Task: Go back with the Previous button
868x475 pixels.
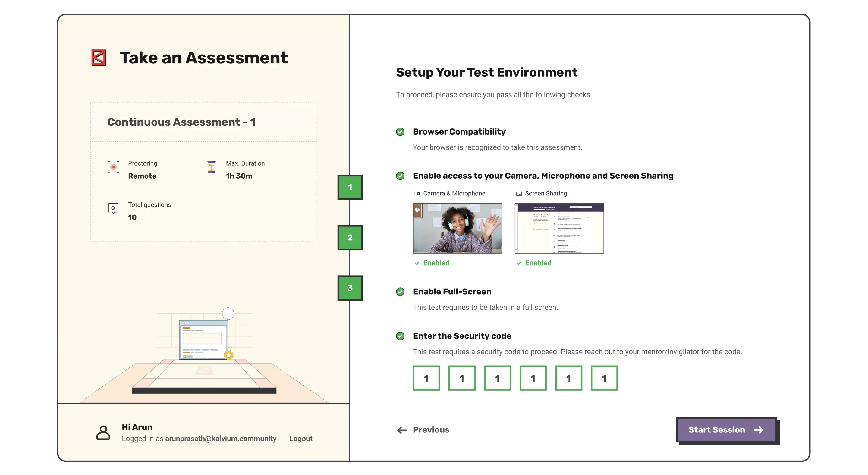Action: coord(431,430)
